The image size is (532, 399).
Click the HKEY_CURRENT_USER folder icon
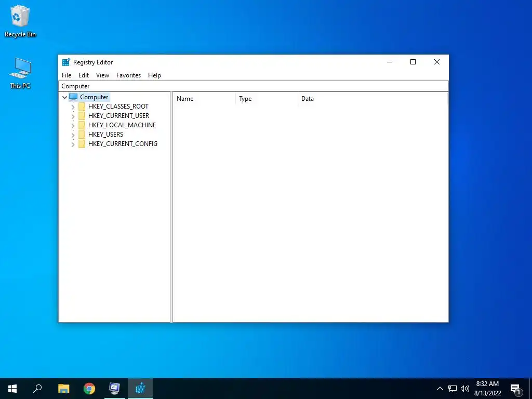click(82, 116)
